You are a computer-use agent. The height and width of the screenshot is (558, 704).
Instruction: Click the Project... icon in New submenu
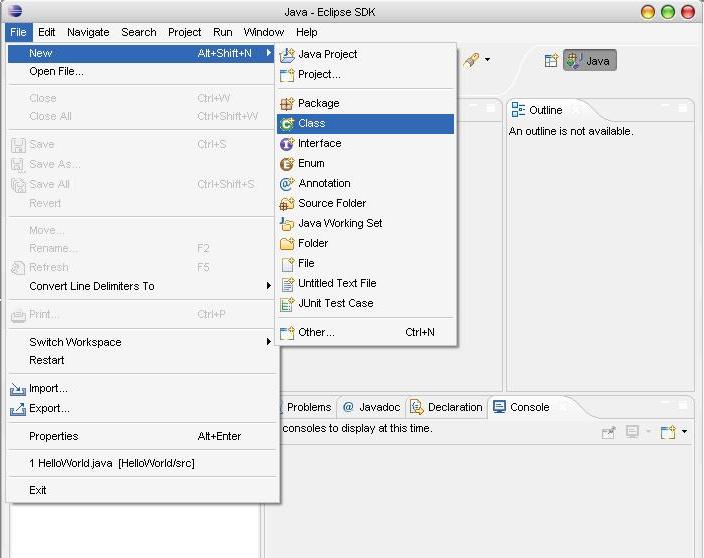click(x=287, y=75)
